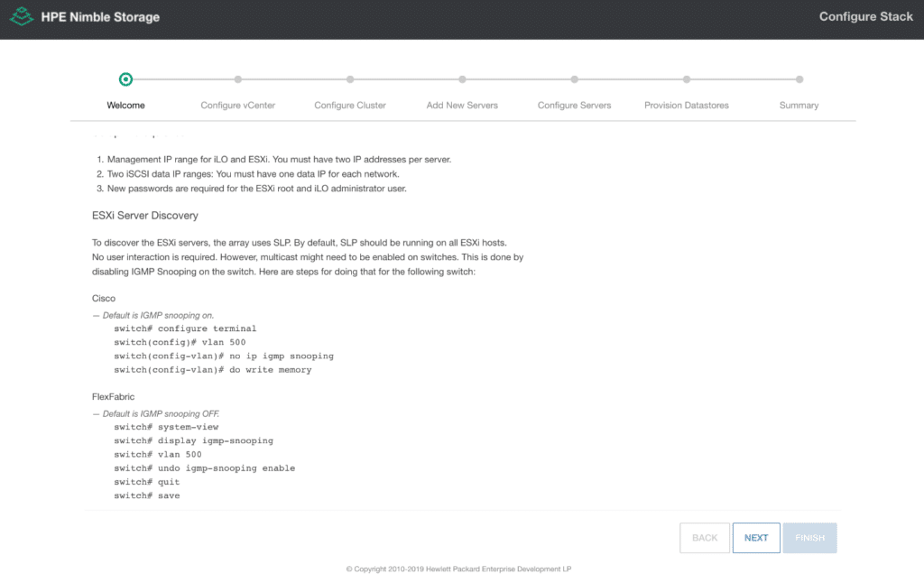Click the NEXT button
Viewport: 924px width, 583px height.
(756, 538)
